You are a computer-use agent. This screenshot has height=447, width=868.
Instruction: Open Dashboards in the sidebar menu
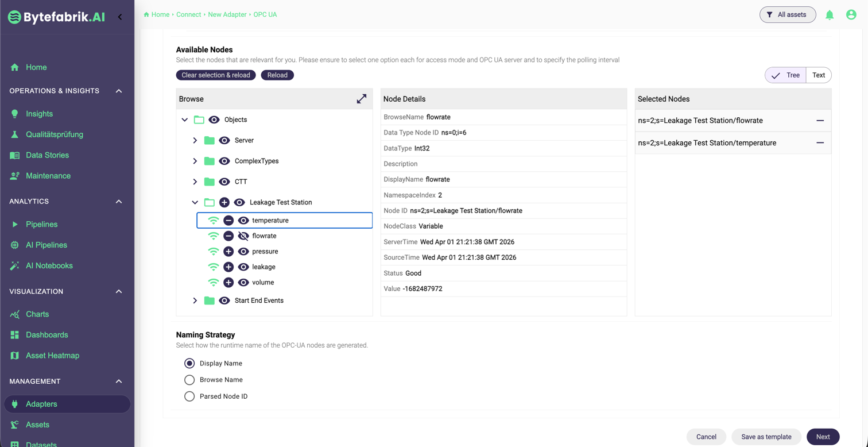(46, 335)
